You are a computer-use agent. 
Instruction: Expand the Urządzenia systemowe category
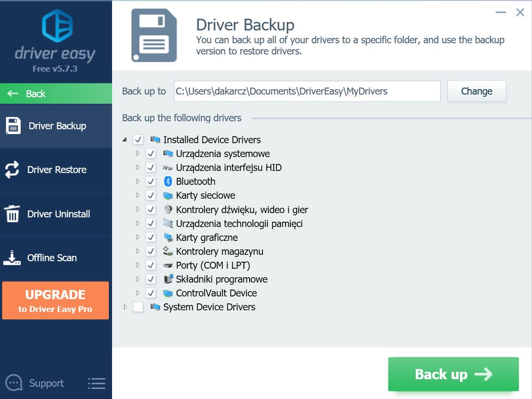tap(138, 153)
